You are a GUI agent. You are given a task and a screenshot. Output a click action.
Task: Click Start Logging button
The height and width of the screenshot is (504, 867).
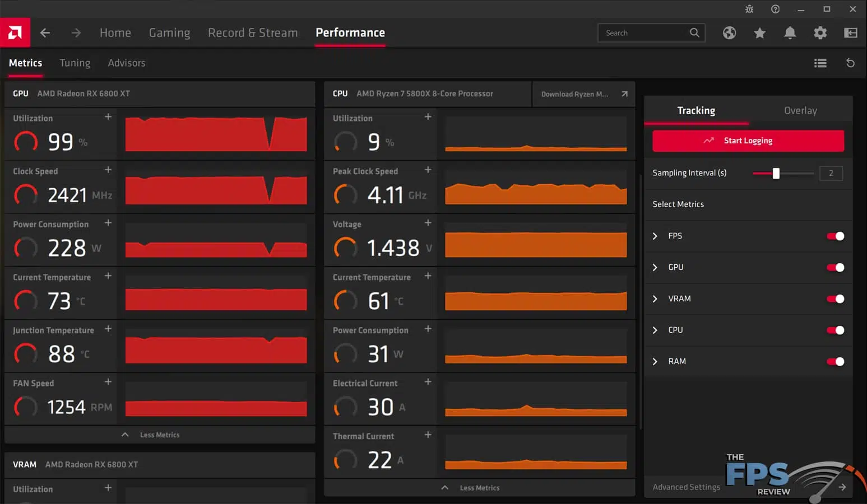coord(748,141)
